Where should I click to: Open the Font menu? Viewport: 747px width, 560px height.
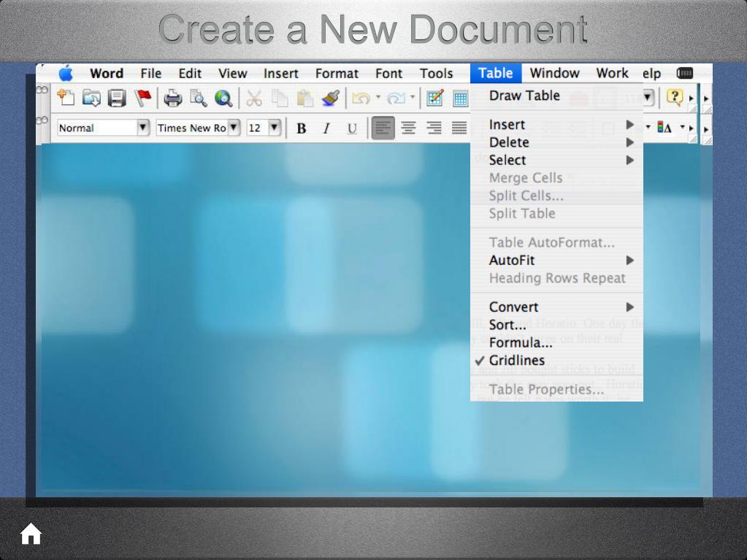click(388, 73)
